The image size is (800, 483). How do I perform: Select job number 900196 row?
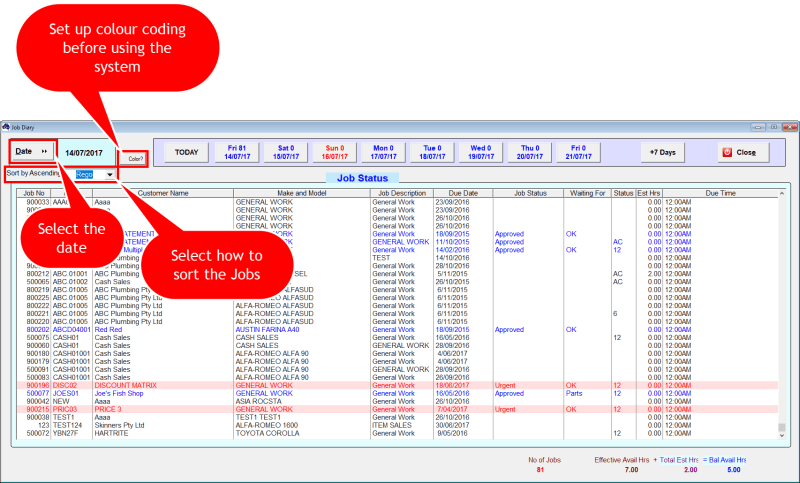pos(397,386)
